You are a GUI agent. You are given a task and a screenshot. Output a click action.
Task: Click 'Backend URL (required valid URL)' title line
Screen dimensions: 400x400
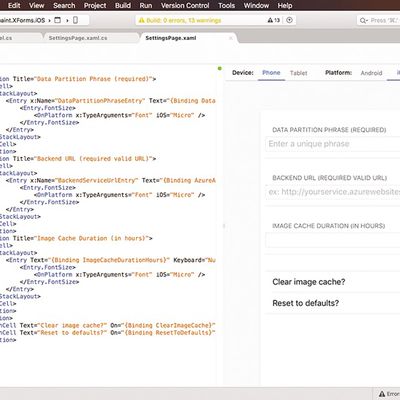coord(78,159)
